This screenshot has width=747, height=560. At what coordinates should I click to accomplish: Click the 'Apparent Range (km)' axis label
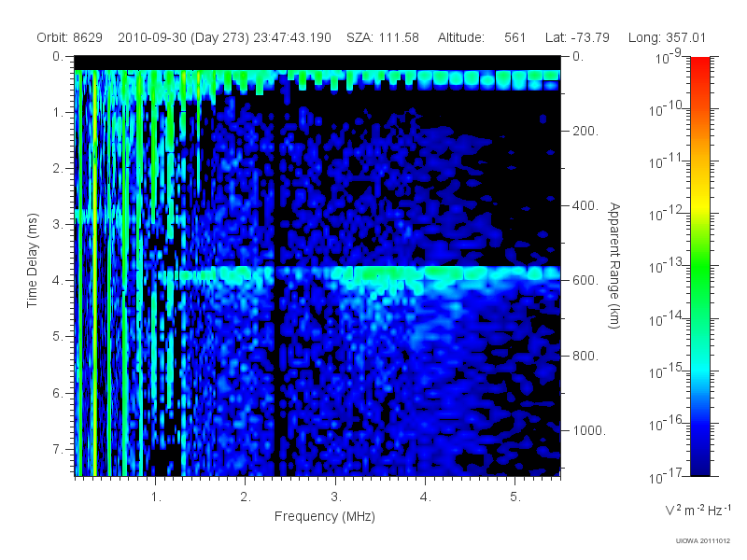pyautogui.click(x=615, y=266)
